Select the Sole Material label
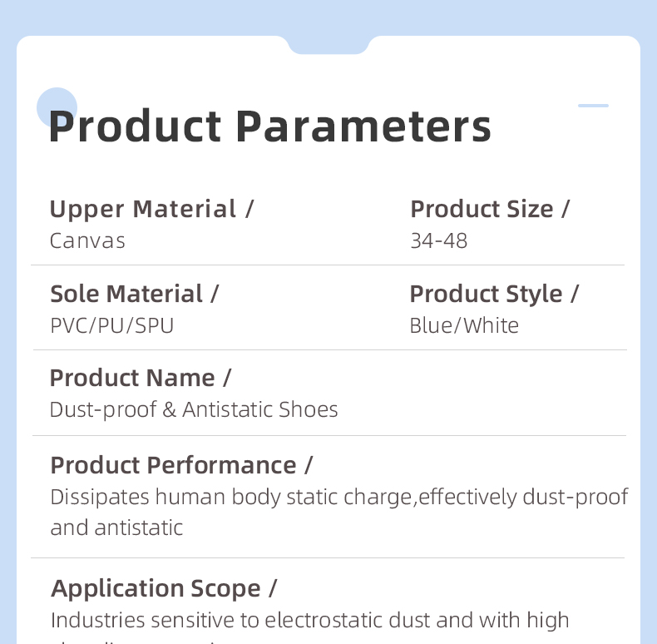 134,295
